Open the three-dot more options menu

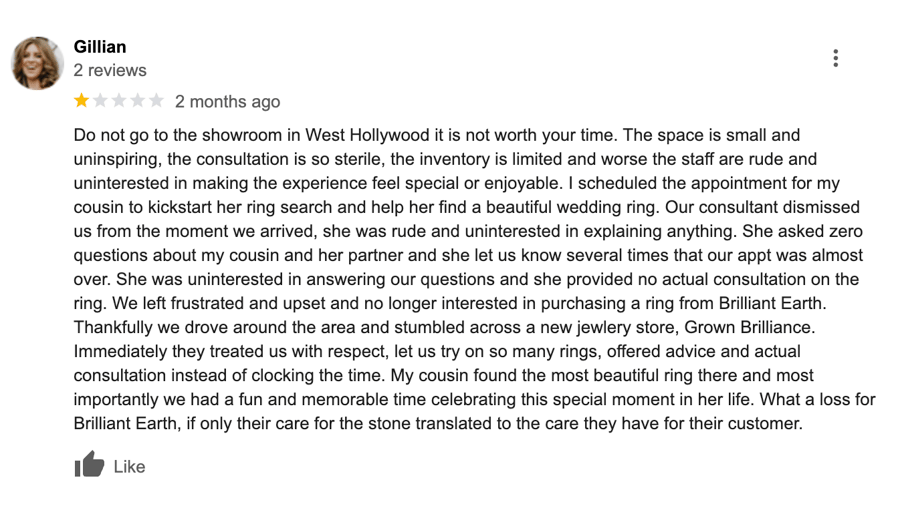836,58
